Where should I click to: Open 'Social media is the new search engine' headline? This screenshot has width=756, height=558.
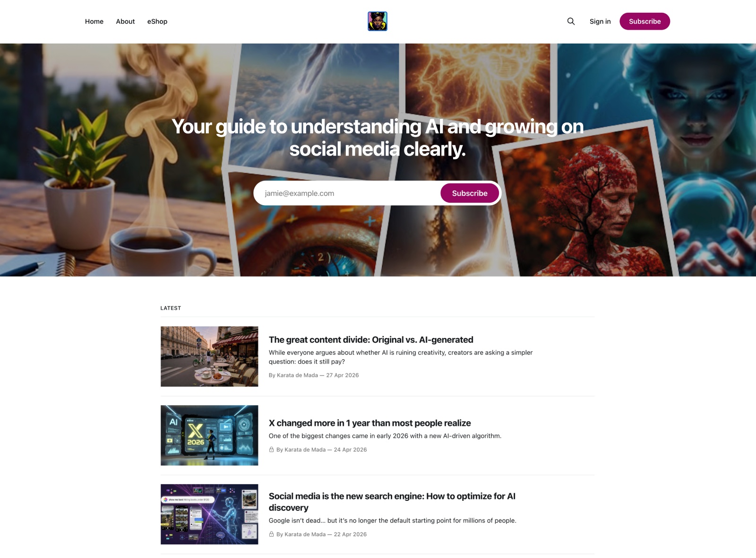click(392, 502)
